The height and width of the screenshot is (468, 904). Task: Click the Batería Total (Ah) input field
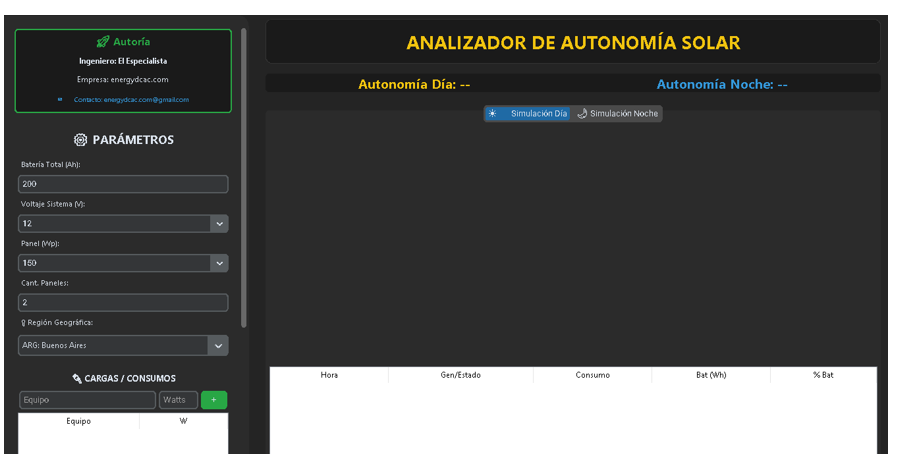pyautogui.click(x=123, y=185)
